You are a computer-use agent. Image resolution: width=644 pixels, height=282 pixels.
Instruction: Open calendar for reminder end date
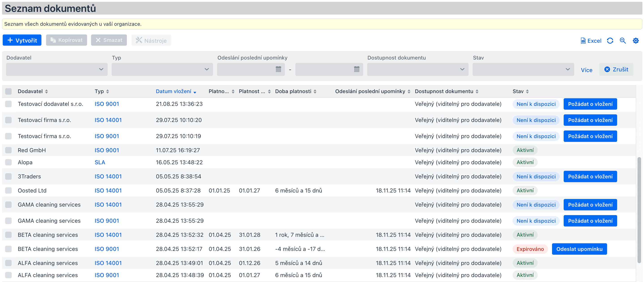(x=357, y=69)
